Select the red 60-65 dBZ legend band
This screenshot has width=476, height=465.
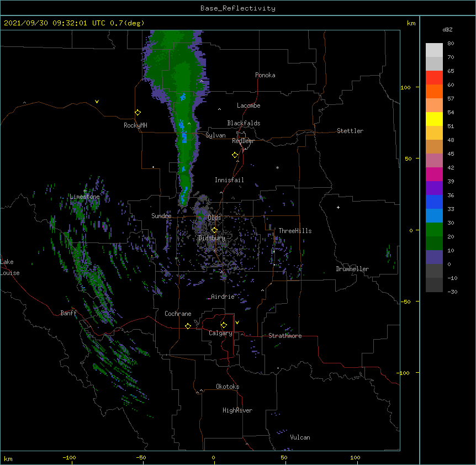[x=434, y=77]
